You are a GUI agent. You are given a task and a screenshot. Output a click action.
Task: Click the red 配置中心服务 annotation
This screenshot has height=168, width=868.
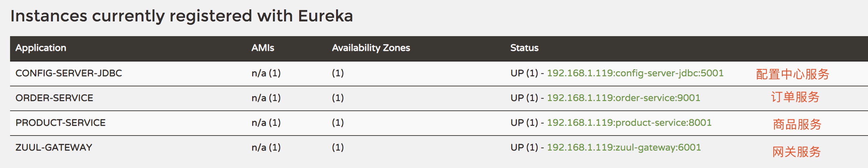(x=793, y=74)
